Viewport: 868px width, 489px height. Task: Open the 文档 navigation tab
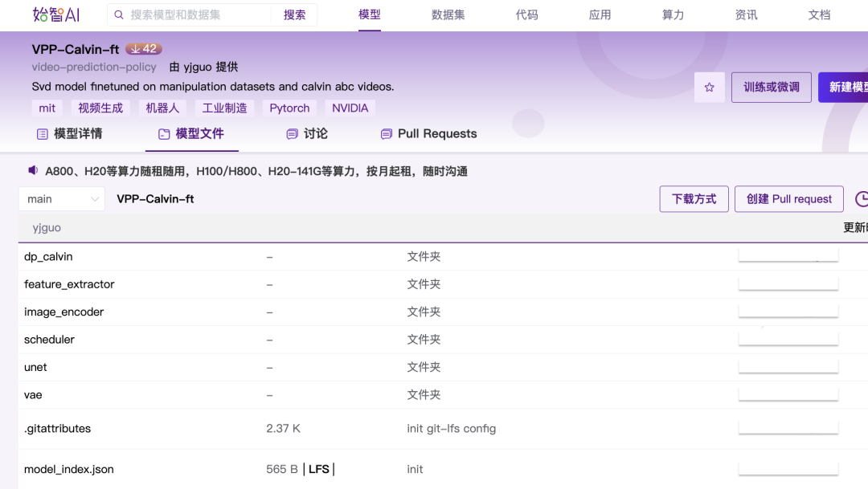[x=819, y=15]
